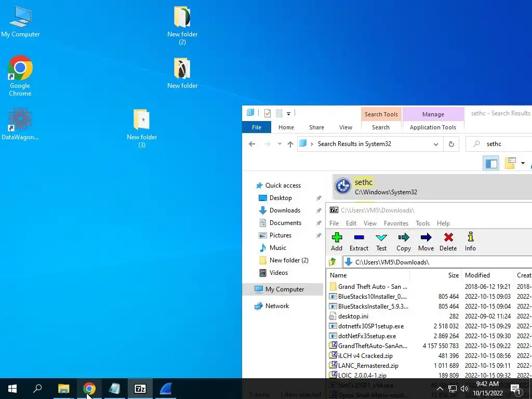Click the Copy button in 7-Zip
This screenshot has height=399, width=532.
(403, 242)
